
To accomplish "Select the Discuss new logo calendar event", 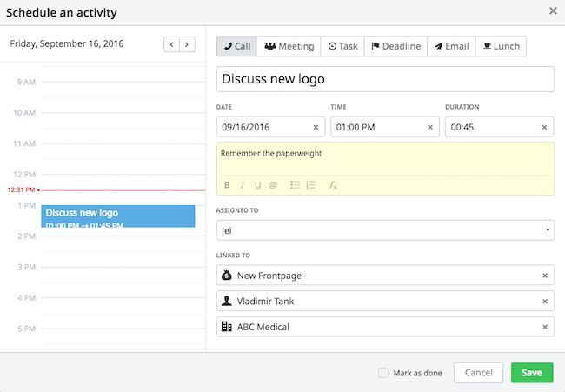I will (118, 216).
